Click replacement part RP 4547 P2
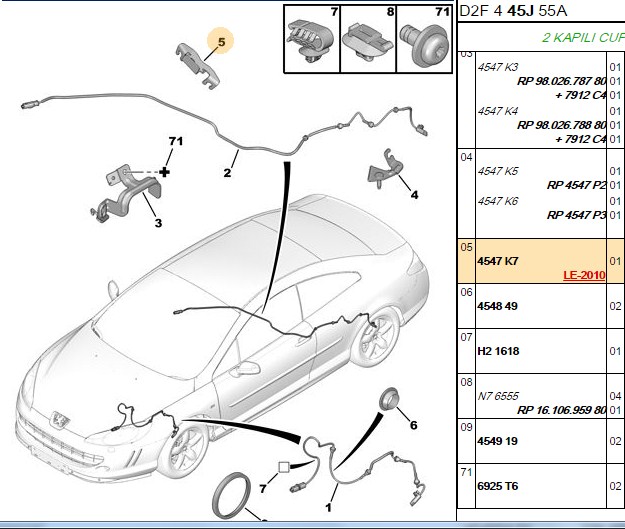 click(576, 185)
